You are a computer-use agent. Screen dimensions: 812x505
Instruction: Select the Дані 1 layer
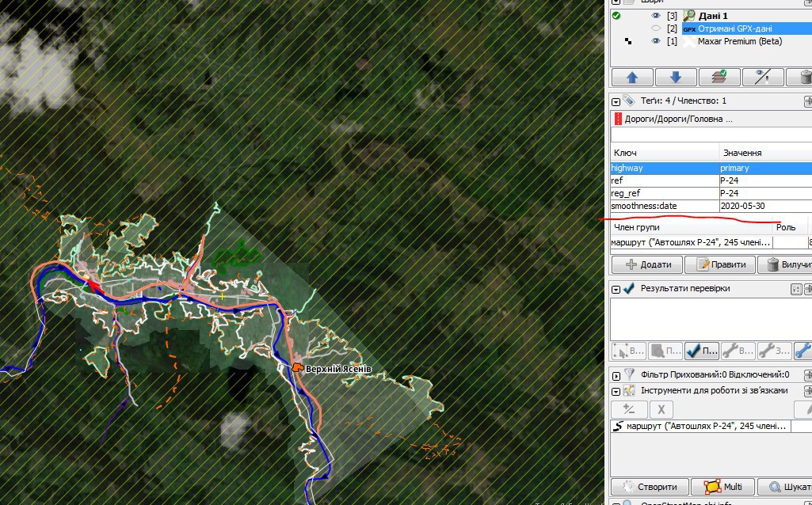[712, 16]
